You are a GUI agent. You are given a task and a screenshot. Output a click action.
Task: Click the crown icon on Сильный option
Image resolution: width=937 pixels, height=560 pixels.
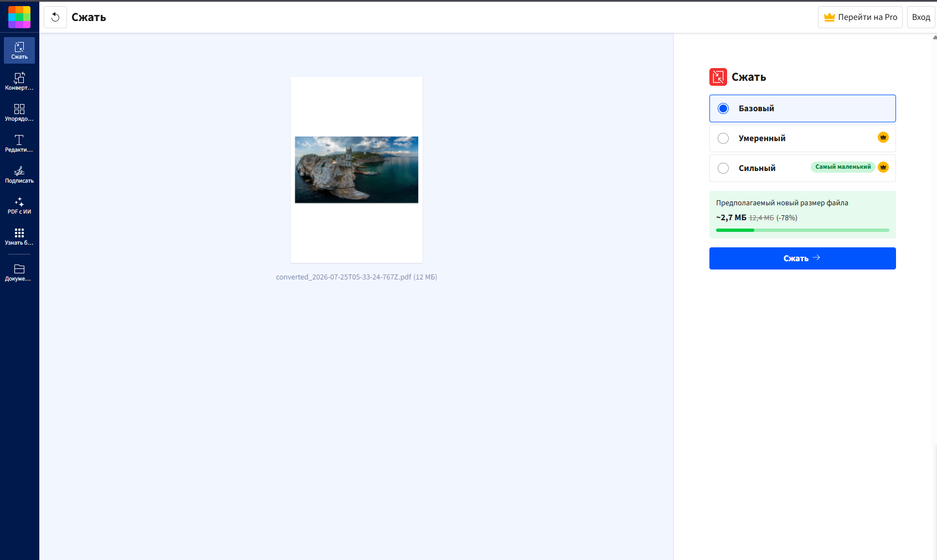(x=883, y=167)
